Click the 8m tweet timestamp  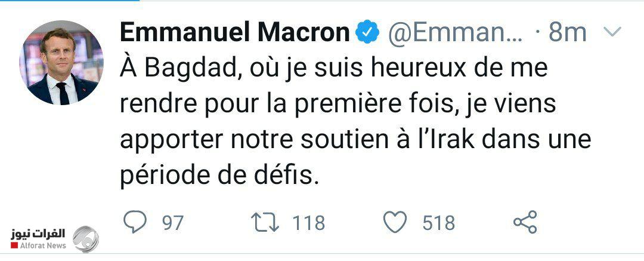pyautogui.click(x=567, y=33)
